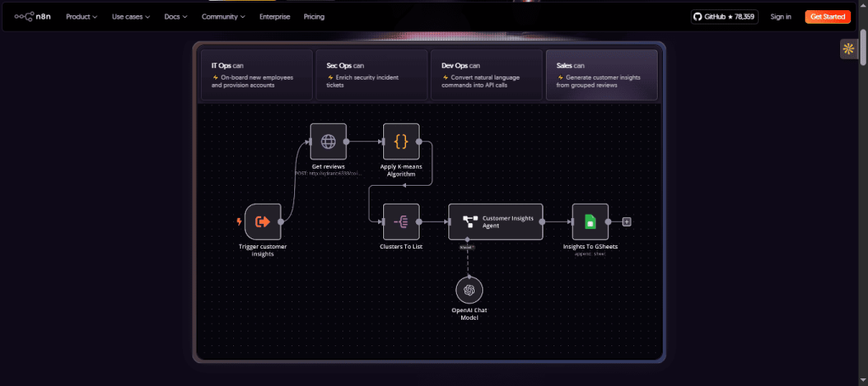Select Apply K-means Algorithm code node
The width and height of the screenshot is (868, 386).
(x=401, y=141)
